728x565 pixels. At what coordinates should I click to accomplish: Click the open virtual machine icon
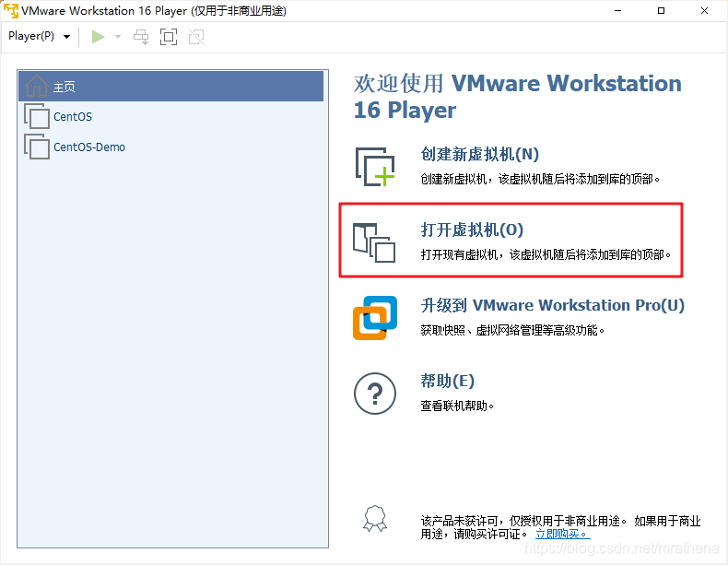(374, 242)
